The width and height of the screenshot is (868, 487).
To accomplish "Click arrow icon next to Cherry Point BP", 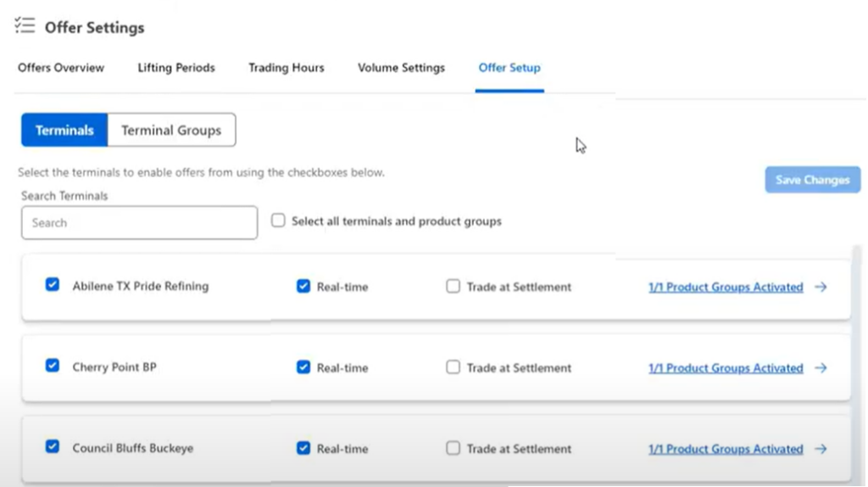I will point(821,368).
